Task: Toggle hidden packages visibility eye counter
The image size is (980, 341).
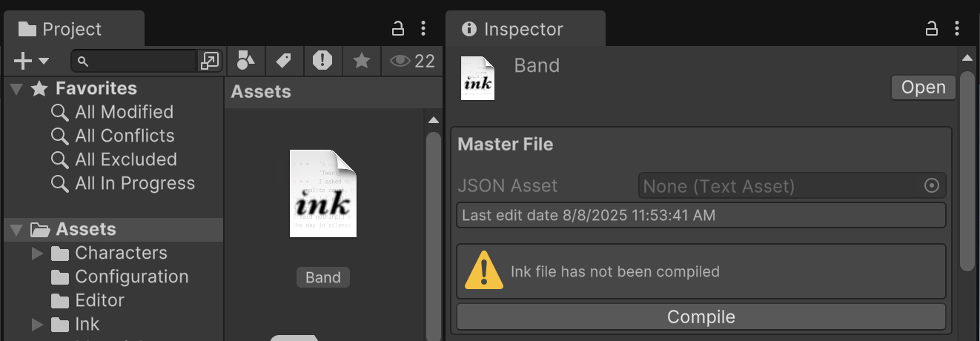Action: 412,61
